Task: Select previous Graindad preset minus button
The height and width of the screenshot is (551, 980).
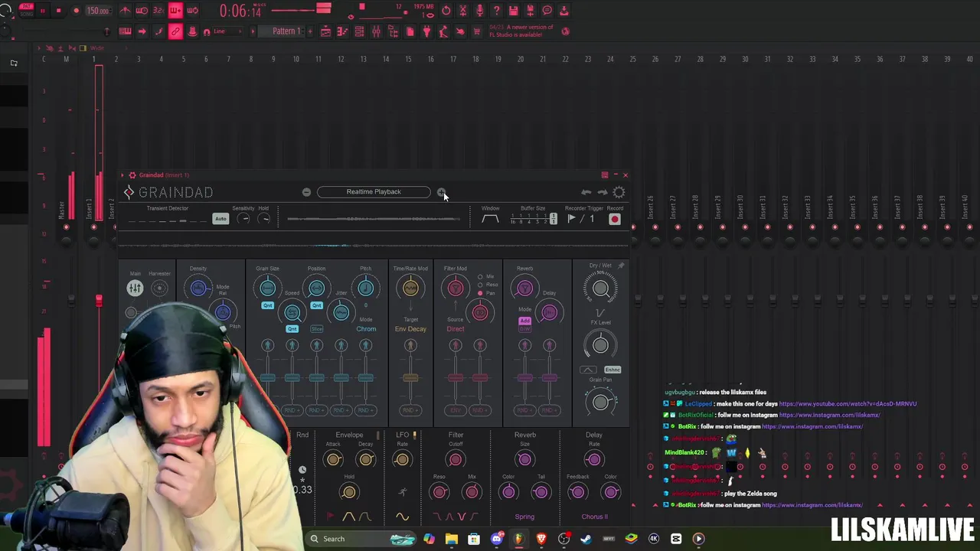Action: pos(306,192)
